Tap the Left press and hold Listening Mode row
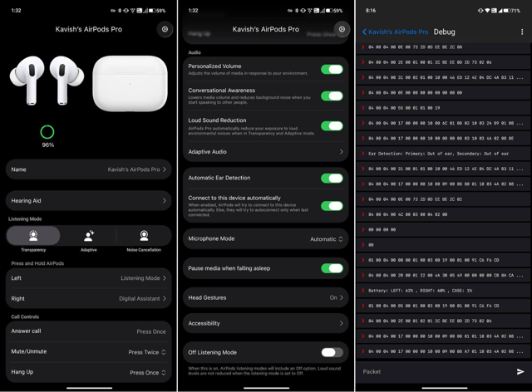Viewport: 532px width, 392px height. pos(89,278)
